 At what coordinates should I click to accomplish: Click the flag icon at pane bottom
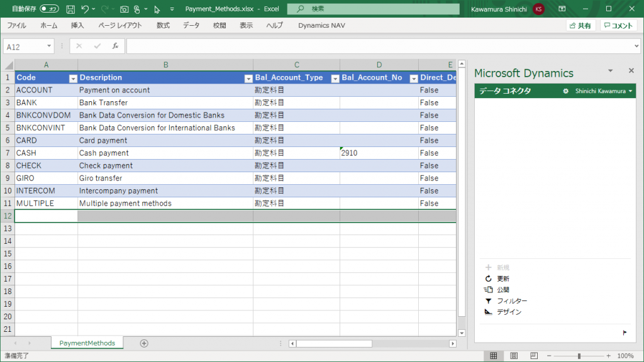coord(625,332)
